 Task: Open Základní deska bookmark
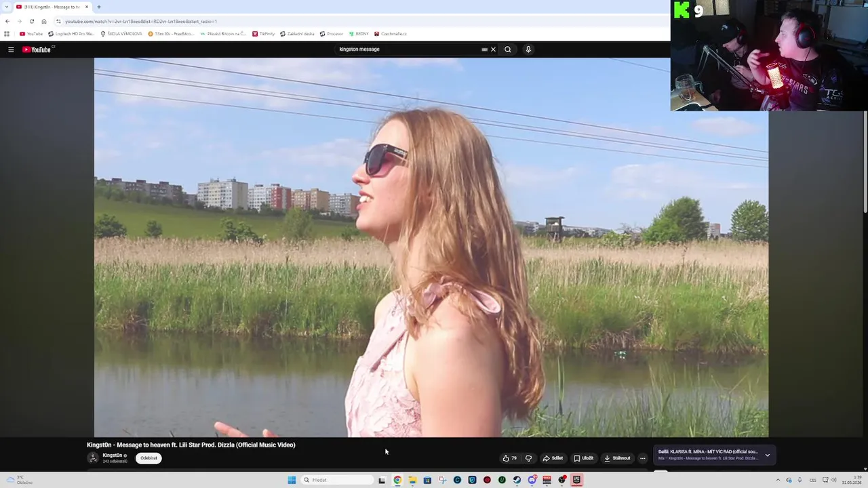coord(298,33)
